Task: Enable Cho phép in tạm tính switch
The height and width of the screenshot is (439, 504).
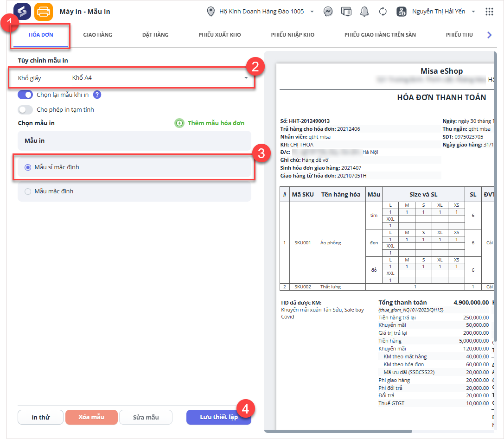Action: pos(26,109)
